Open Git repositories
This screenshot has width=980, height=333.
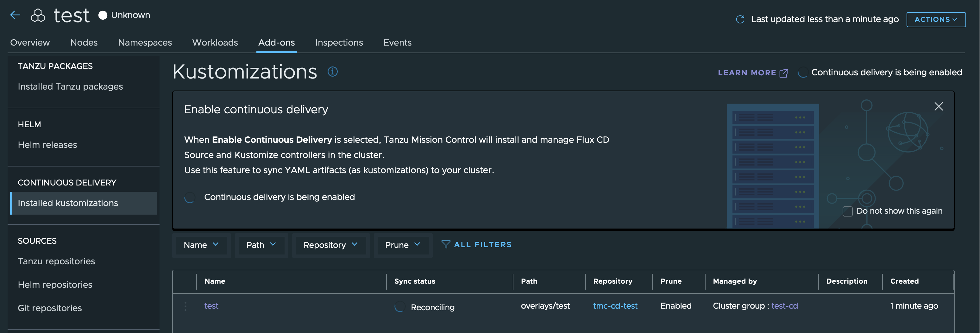point(50,308)
